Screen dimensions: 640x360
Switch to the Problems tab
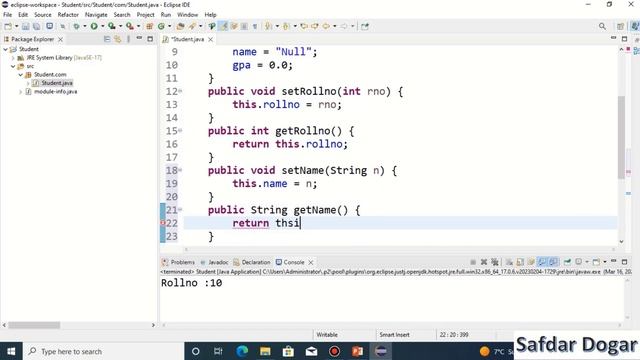point(178,262)
